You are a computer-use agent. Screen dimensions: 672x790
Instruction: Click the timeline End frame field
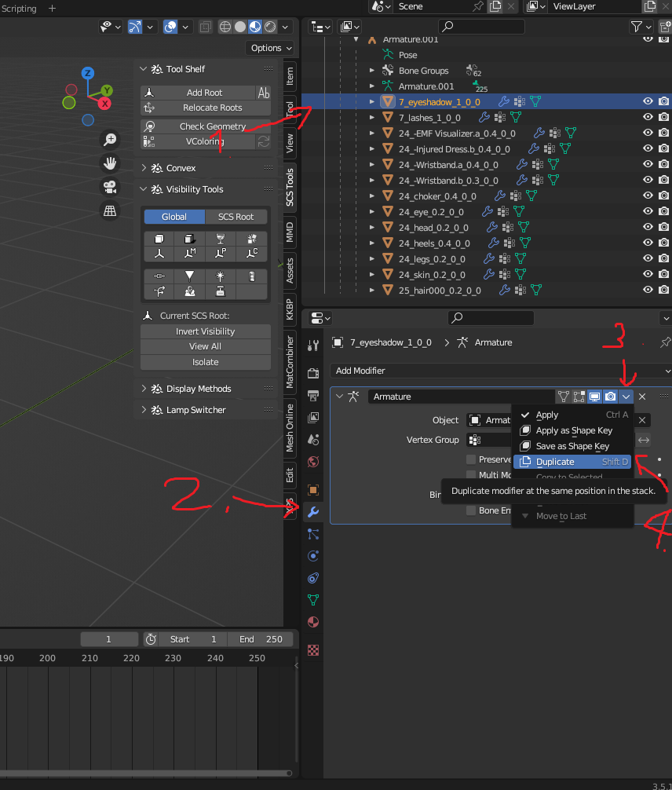261,639
